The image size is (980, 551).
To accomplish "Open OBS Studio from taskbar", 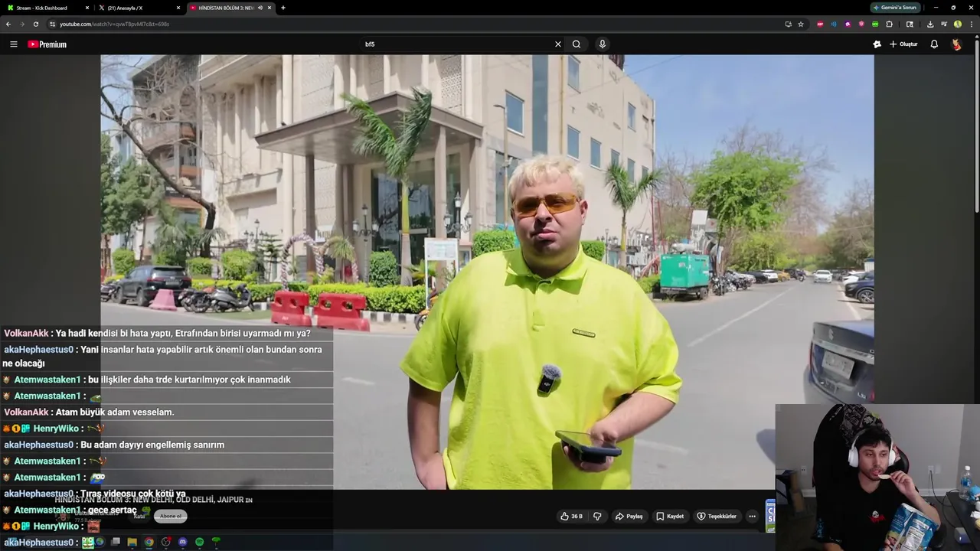I will coord(165,542).
